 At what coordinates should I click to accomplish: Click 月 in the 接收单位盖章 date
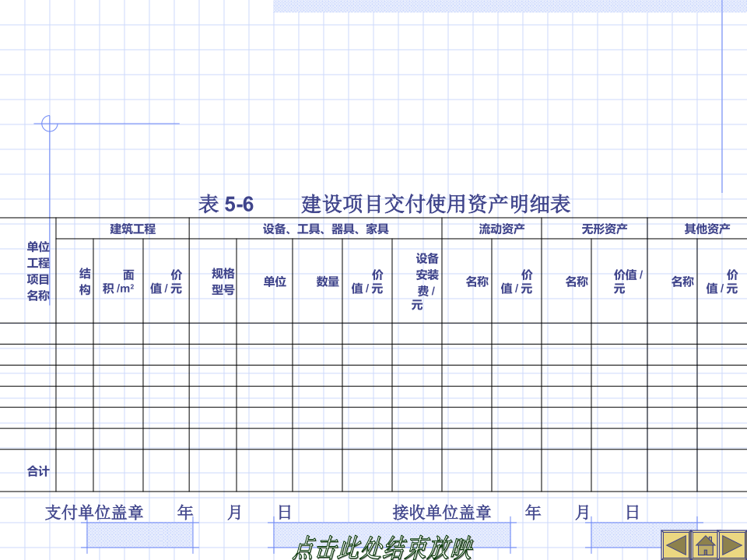pos(583,513)
